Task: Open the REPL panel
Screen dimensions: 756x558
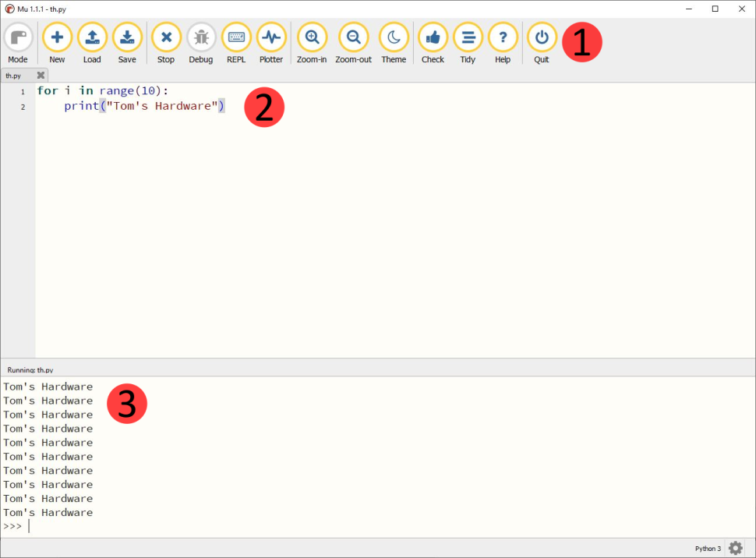Action: (x=236, y=43)
